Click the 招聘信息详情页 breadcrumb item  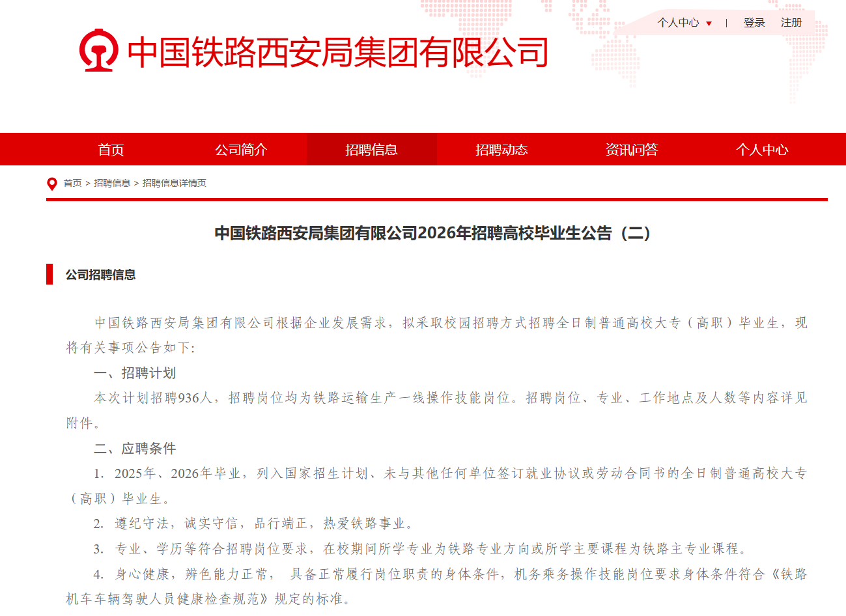click(x=175, y=184)
